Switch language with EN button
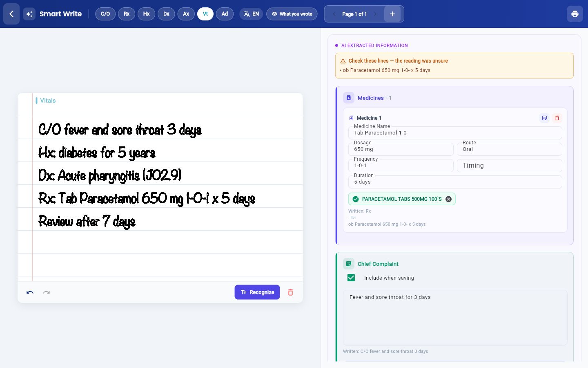Screen dimensions: 588x368 point(251,14)
